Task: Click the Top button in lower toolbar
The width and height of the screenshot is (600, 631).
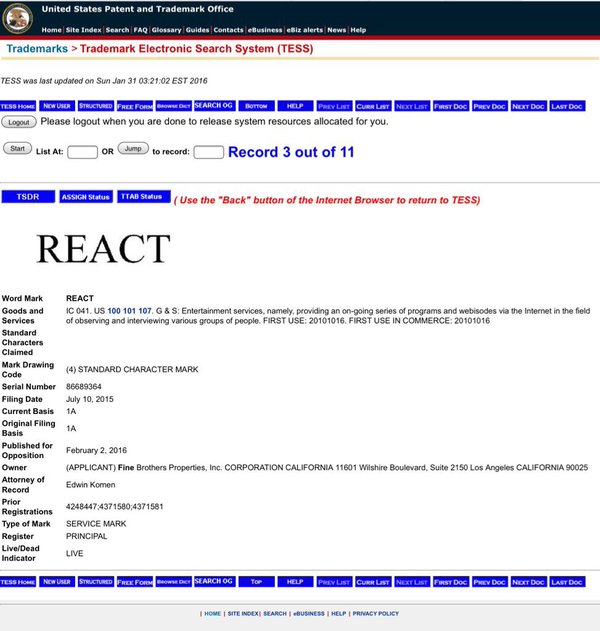Action: pyautogui.click(x=255, y=581)
